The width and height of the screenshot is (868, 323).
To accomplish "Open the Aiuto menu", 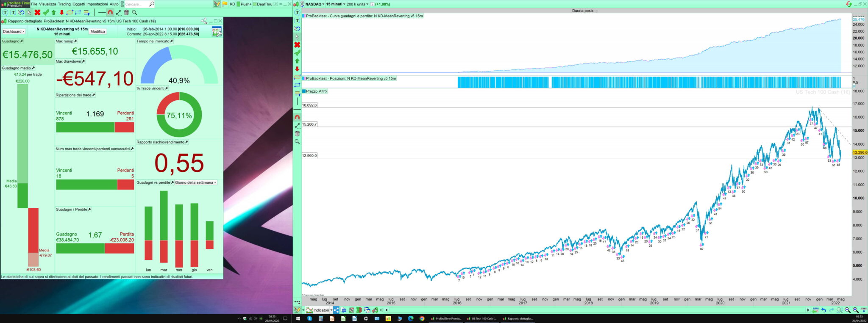I will point(114,4).
